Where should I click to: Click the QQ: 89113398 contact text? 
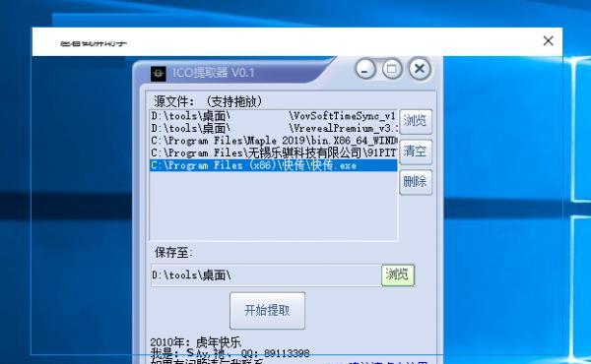click(x=275, y=353)
